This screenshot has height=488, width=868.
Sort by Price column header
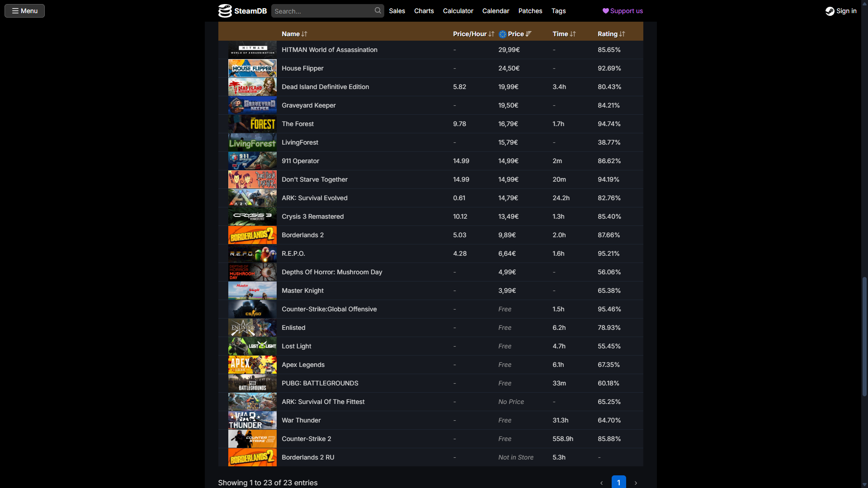(x=519, y=34)
